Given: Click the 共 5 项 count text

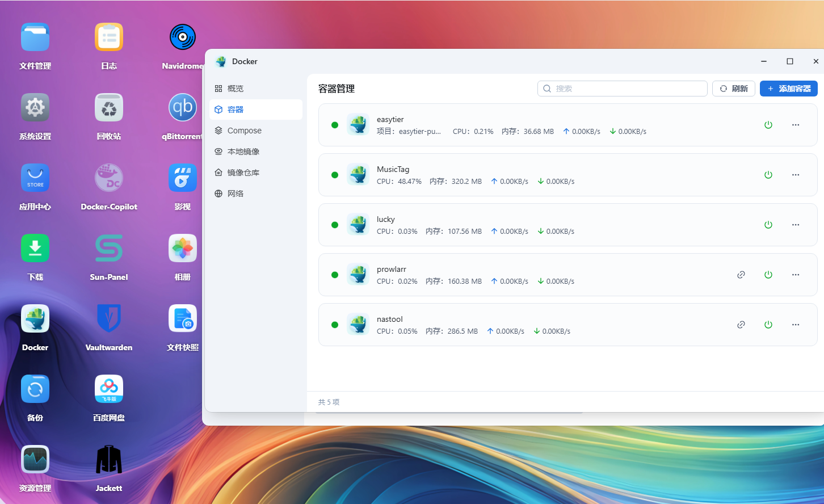Looking at the screenshot, I should [x=329, y=402].
